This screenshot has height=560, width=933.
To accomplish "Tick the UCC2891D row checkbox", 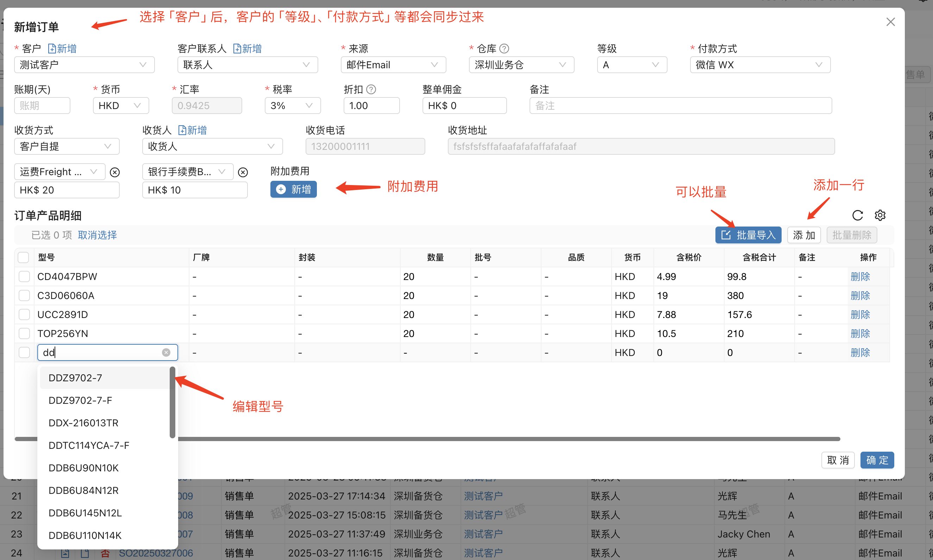I will pyautogui.click(x=24, y=314).
